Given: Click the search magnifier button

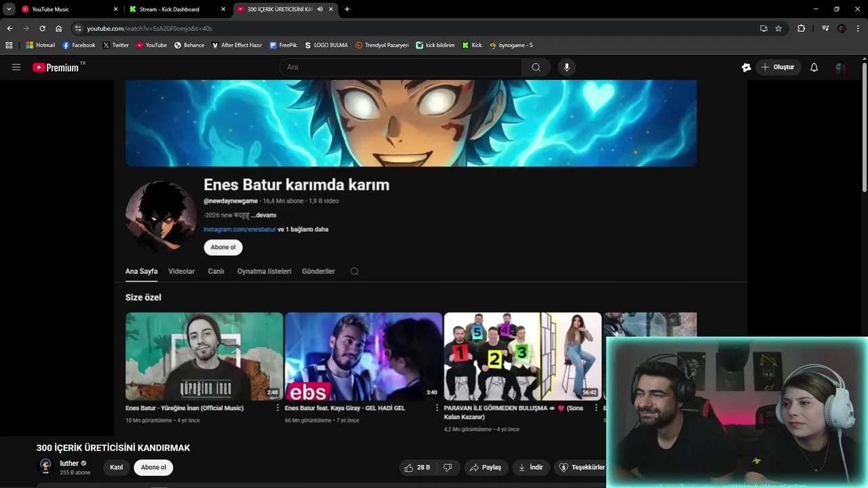Looking at the screenshot, I should 536,67.
